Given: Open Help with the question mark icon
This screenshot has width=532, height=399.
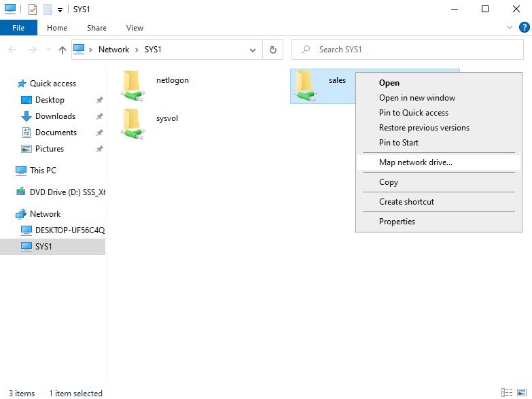Looking at the screenshot, I should (x=525, y=27).
